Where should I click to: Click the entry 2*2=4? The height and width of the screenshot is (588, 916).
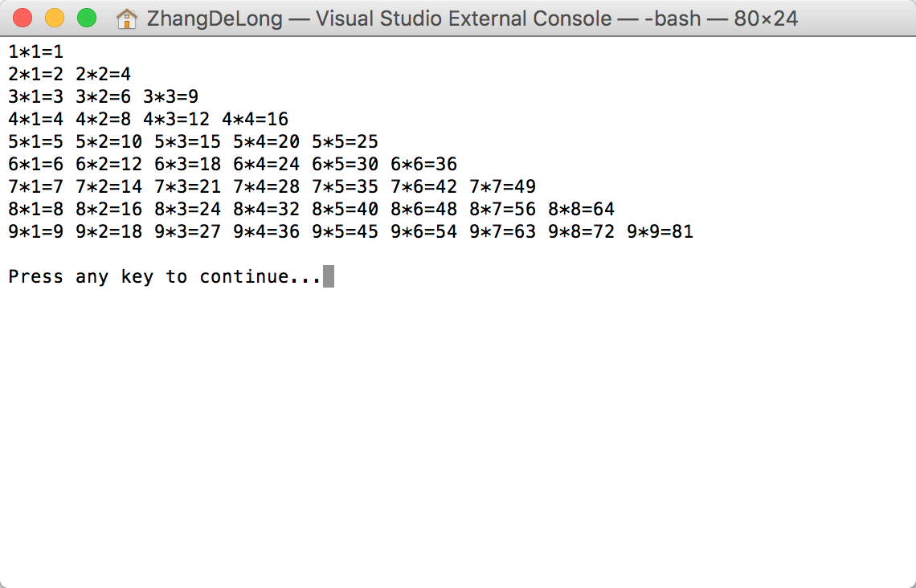click(x=104, y=74)
